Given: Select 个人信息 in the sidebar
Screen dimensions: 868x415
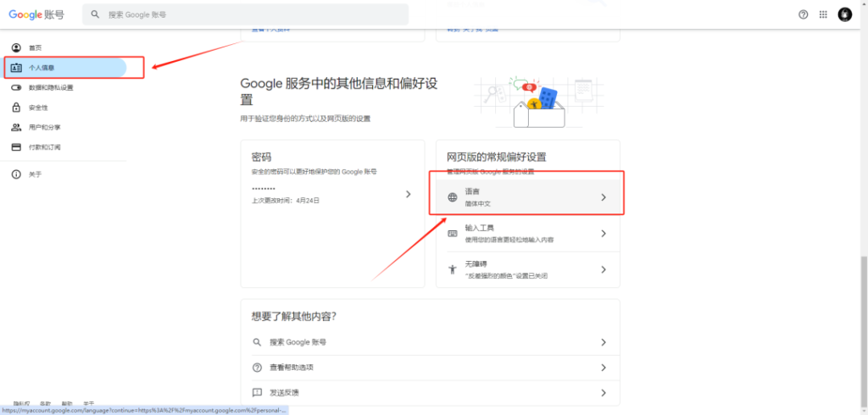Looking at the screenshot, I should click(63, 68).
